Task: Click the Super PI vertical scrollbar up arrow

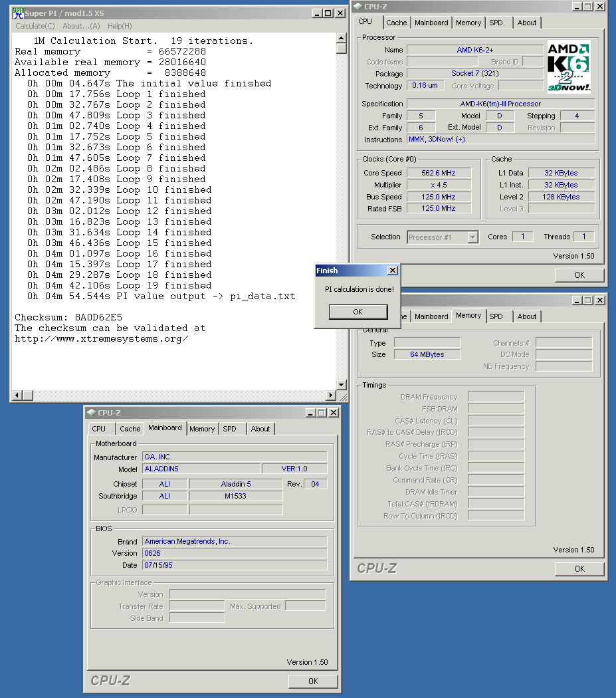Action: 342,38
